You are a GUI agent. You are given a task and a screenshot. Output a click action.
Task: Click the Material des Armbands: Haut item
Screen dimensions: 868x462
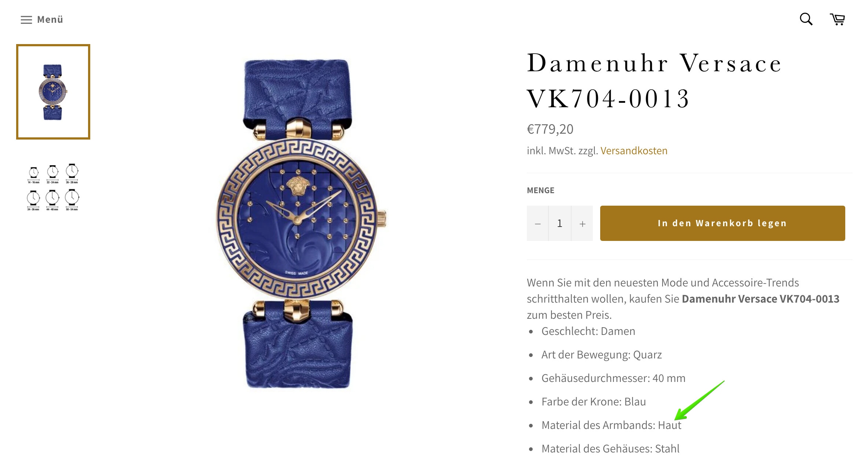(611, 425)
